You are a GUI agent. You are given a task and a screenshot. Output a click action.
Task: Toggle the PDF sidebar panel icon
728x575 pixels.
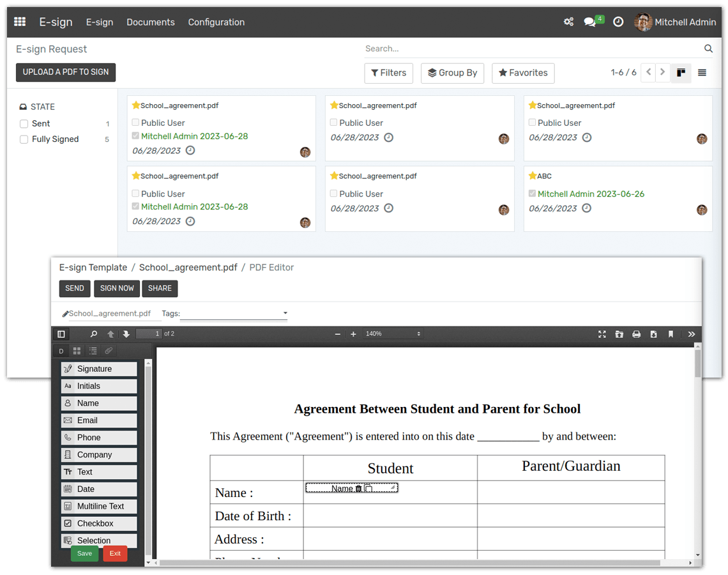click(61, 334)
